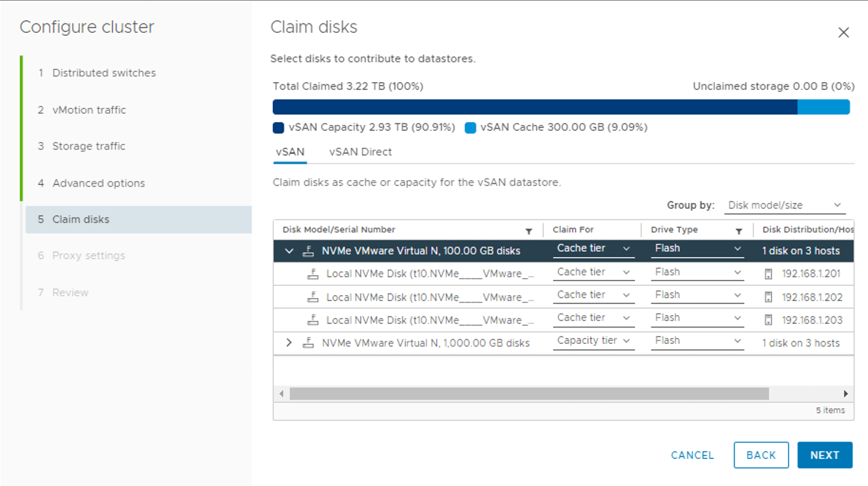Click host icon next to 192.168.1.202
This screenshot has height=486, width=868.
point(769,297)
